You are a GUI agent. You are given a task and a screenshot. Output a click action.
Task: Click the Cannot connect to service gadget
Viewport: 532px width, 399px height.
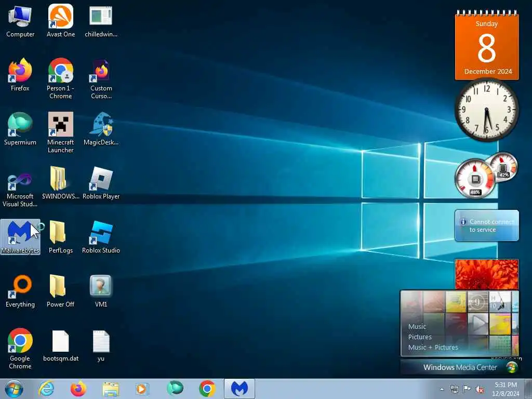486,225
